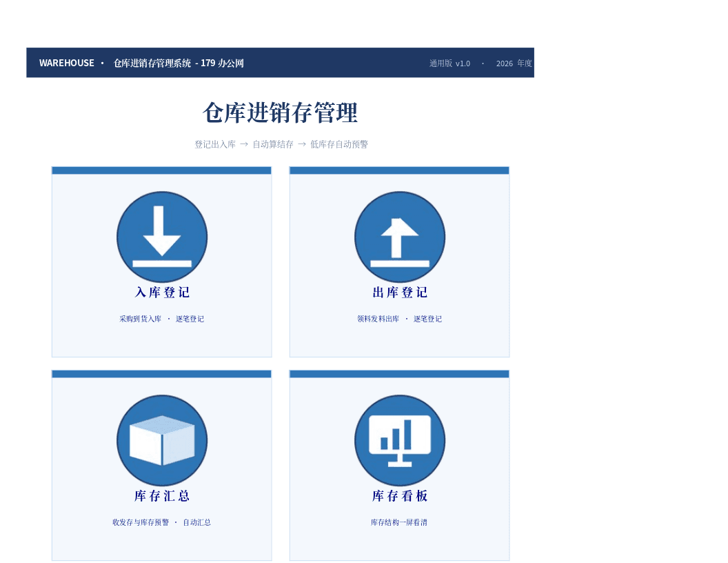The height and width of the screenshot is (563, 728).
Task: Select the text 采购到货入库 · 逐笔登记
Action: click(161, 319)
